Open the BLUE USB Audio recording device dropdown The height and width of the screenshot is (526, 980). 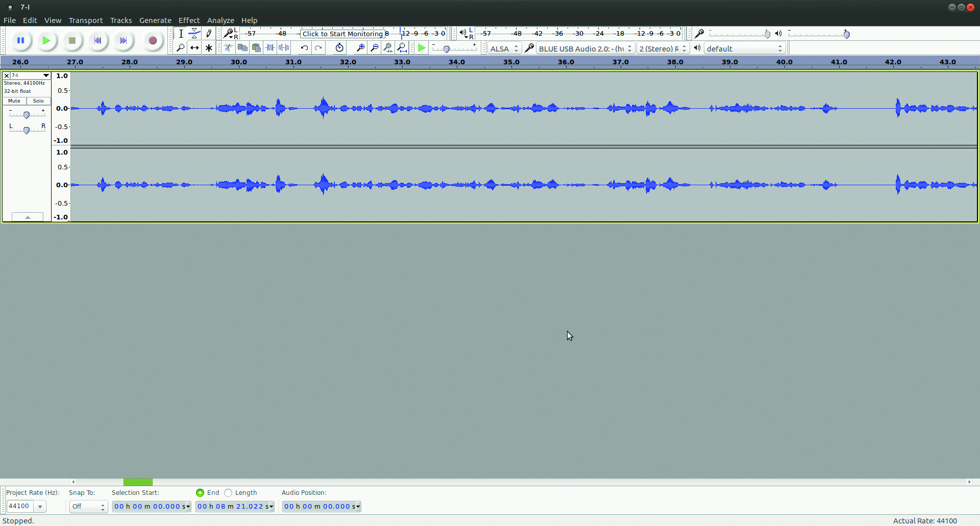(x=585, y=48)
